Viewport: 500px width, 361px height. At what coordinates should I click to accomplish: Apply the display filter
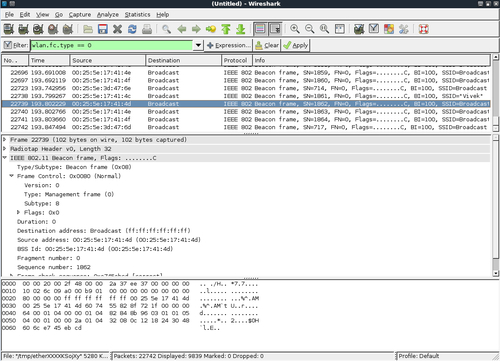click(295, 45)
